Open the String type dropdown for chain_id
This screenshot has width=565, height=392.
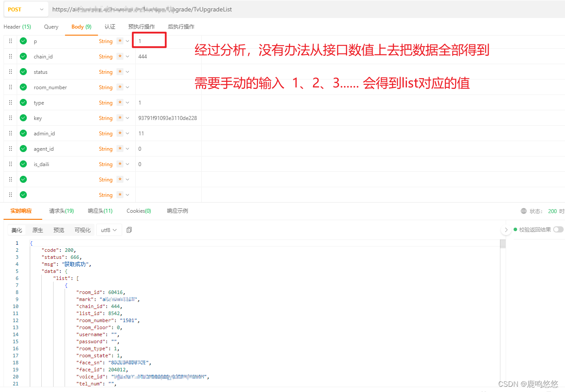(x=105, y=56)
